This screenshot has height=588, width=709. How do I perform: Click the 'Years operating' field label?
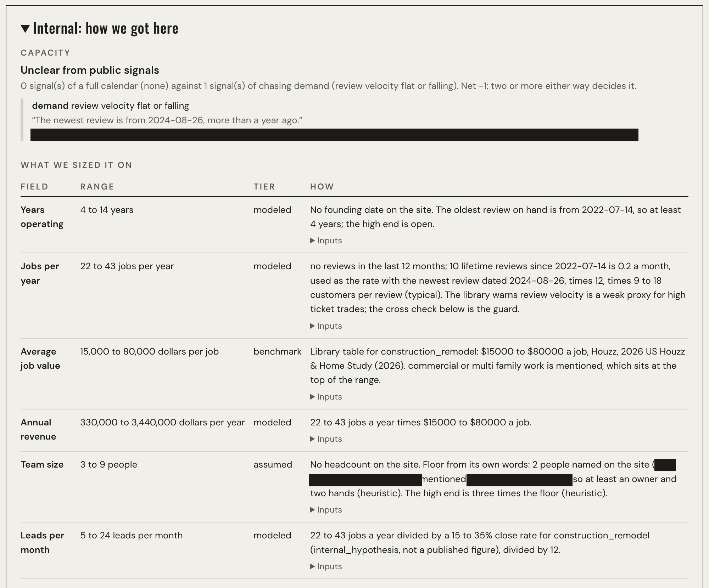click(x=42, y=217)
